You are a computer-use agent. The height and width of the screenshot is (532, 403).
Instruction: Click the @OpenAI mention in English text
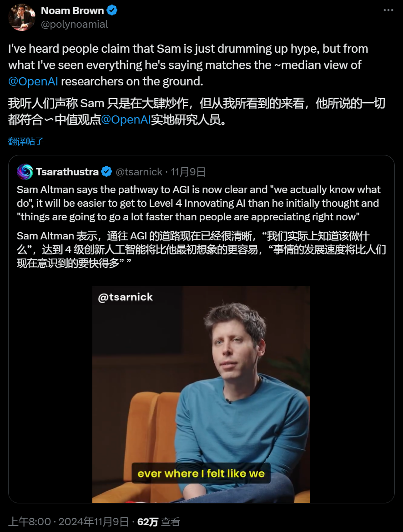coord(33,81)
